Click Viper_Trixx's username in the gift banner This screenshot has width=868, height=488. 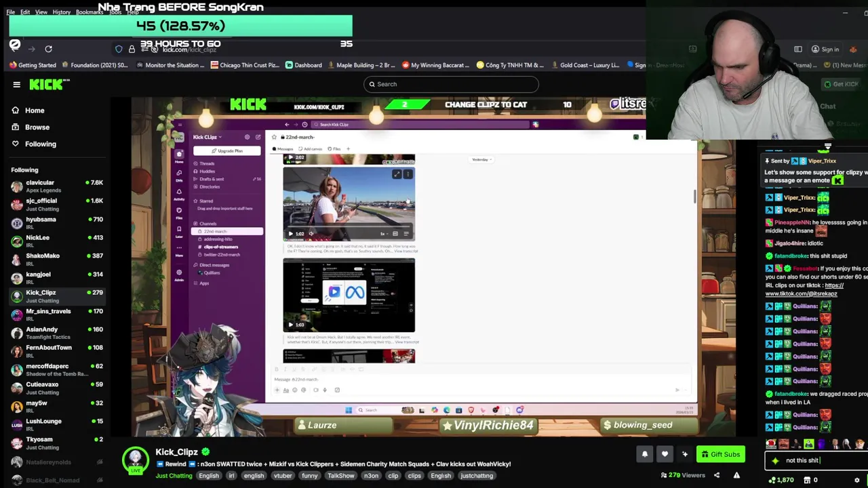822,161
